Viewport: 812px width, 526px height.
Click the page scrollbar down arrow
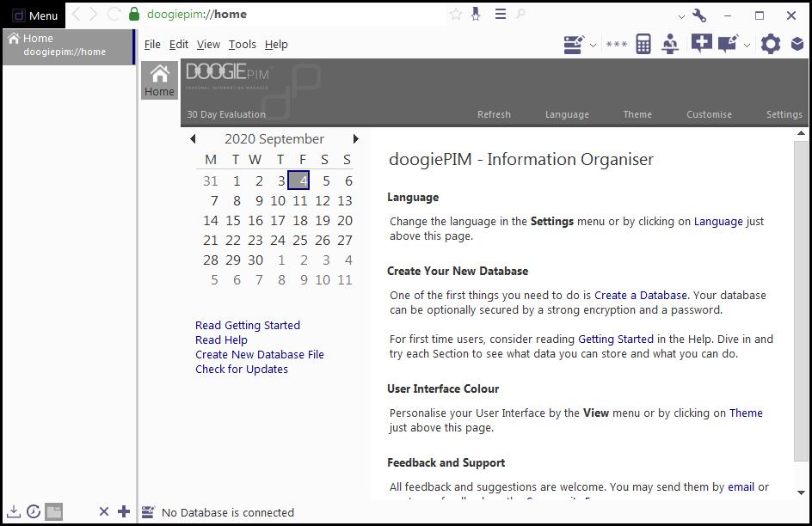pyautogui.click(x=802, y=492)
